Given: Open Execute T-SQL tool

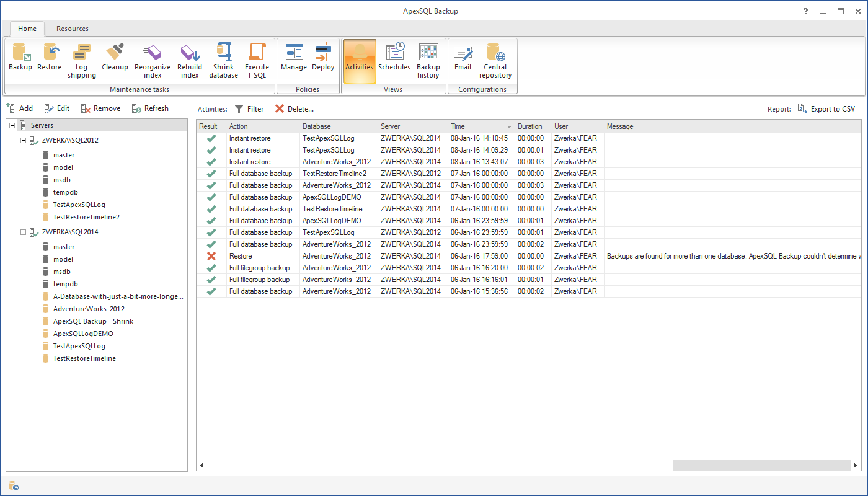Looking at the screenshot, I should point(257,61).
